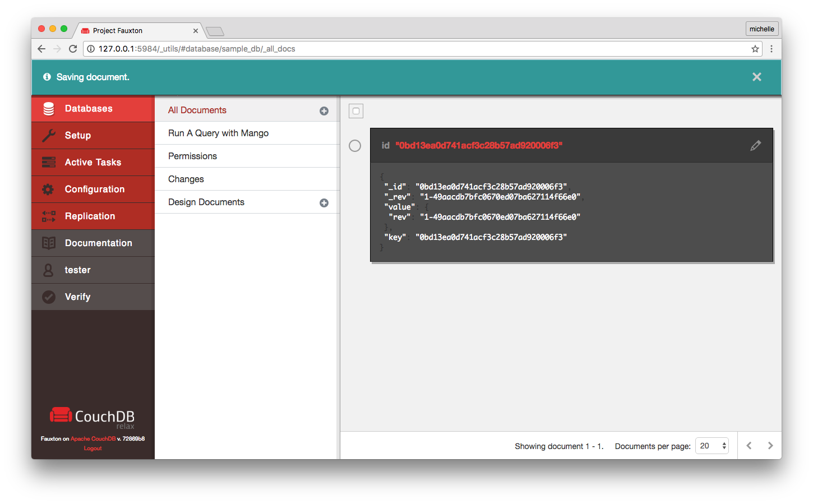Click browser back arrow
This screenshot has height=504, width=813.
(41, 49)
